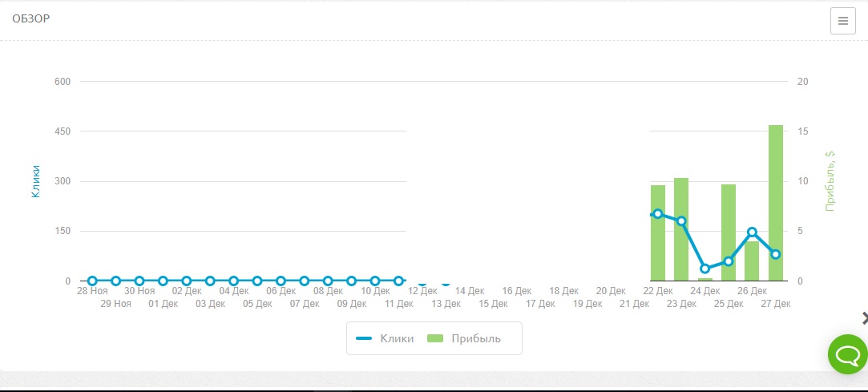Open the green live chat bubble
This screenshot has width=868, height=392.
click(x=847, y=354)
